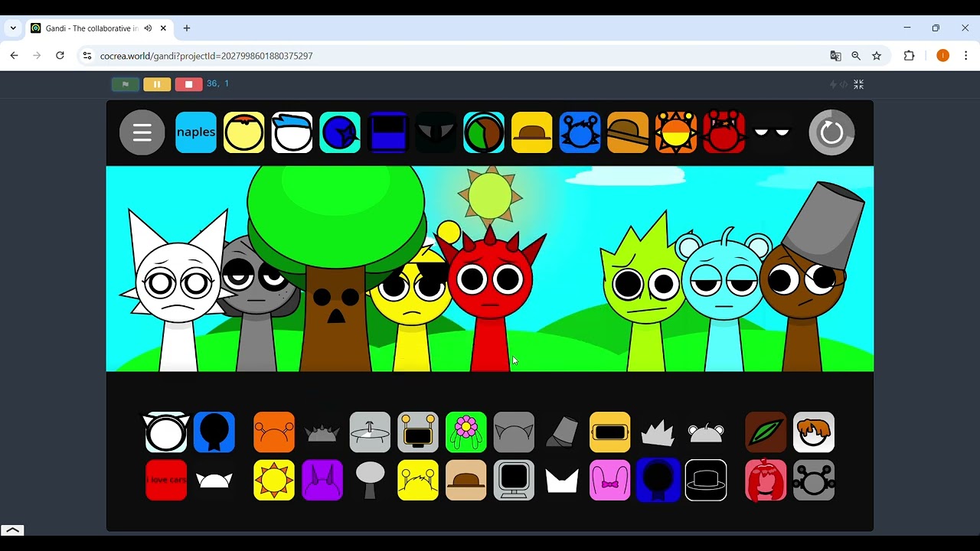The image size is (980, 551).
Task: Select the gray computer monitor icon
Action: (x=514, y=480)
